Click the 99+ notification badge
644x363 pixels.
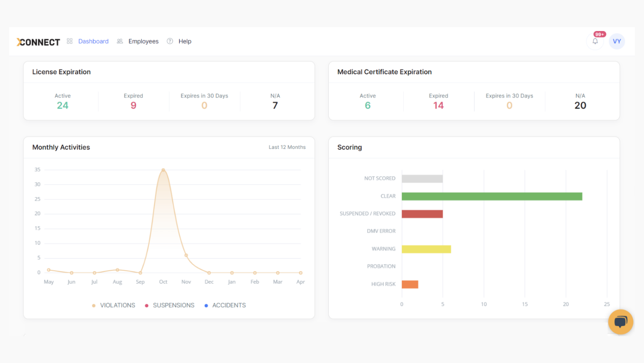(599, 34)
